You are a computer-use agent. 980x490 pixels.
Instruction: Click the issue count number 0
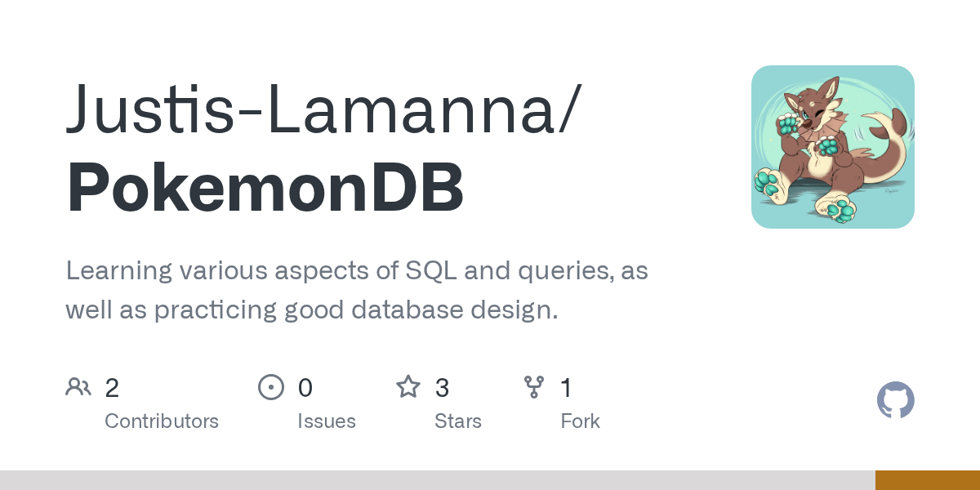(x=305, y=388)
